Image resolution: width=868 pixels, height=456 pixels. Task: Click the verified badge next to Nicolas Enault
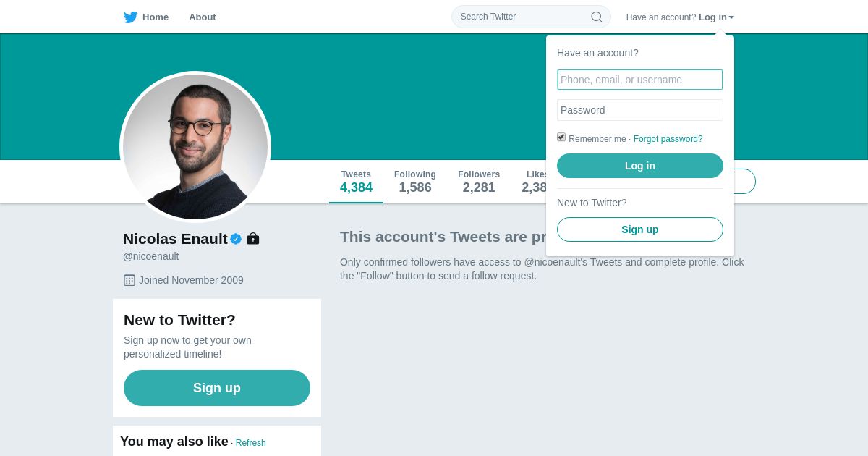click(236, 239)
